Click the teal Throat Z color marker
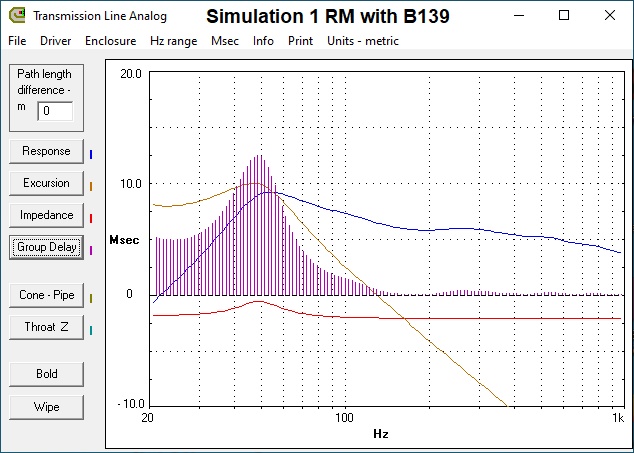This screenshot has height=453, width=634. (x=91, y=330)
